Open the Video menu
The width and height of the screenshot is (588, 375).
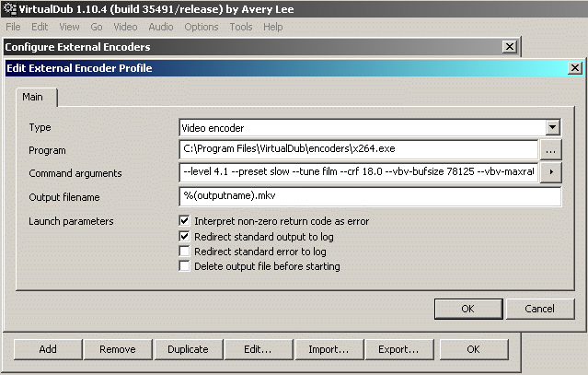click(125, 27)
